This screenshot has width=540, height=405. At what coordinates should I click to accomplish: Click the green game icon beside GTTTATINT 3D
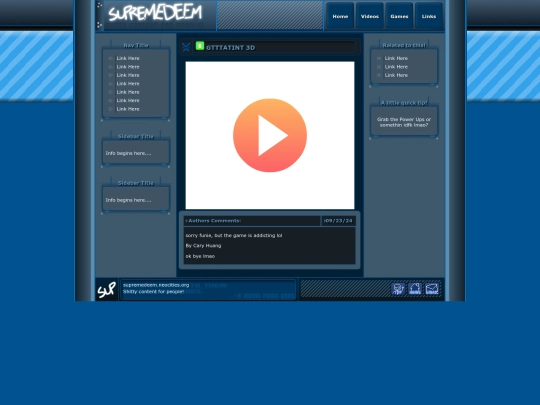point(200,46)
